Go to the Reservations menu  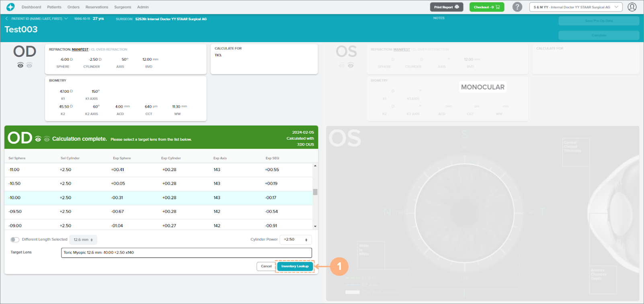(97, 7)
